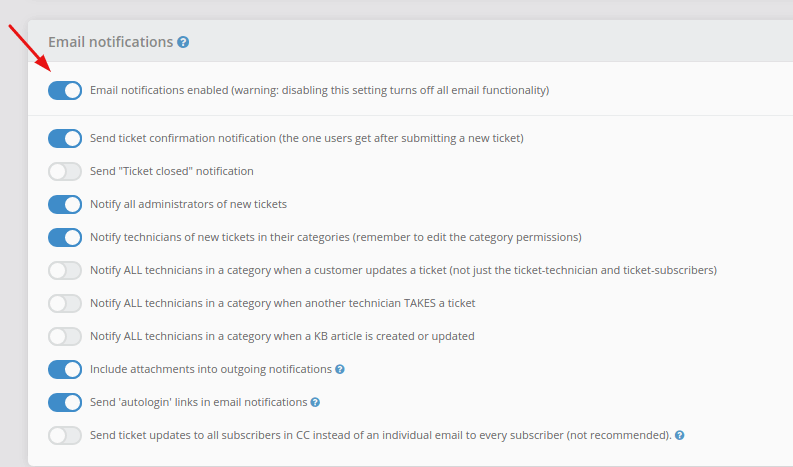Viewport: 793px width, 467px height.
Task: Enable the "Ticket closed" notification switch
Action: [x=65, y=172]
